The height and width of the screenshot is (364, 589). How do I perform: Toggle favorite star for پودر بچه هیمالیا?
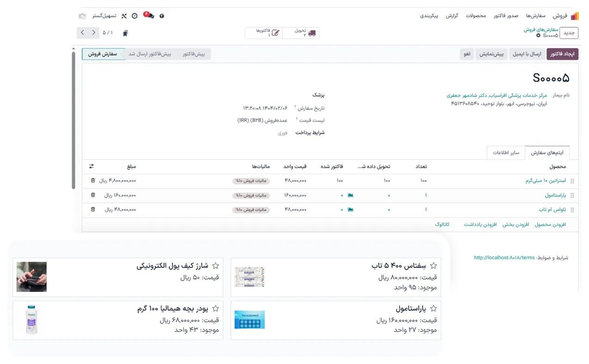[215, 309]
